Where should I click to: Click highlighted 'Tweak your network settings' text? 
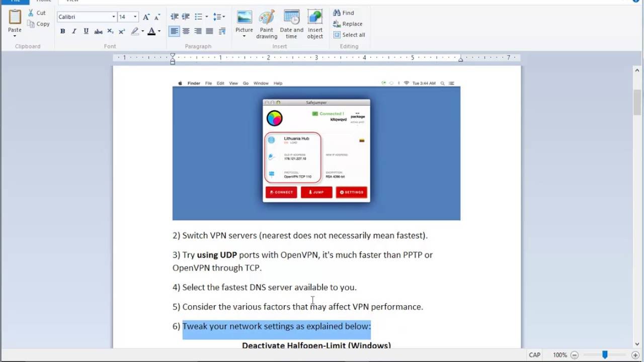point(276,326)
